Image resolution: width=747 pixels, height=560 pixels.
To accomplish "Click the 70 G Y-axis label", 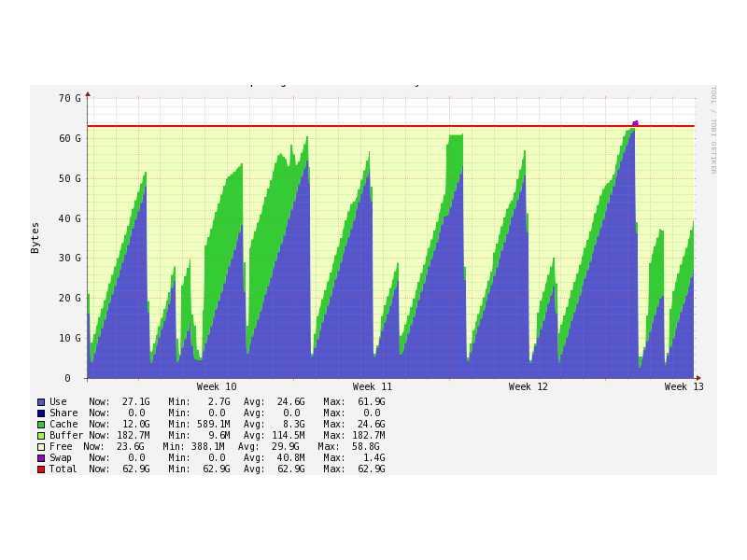I will pos(70,98).
